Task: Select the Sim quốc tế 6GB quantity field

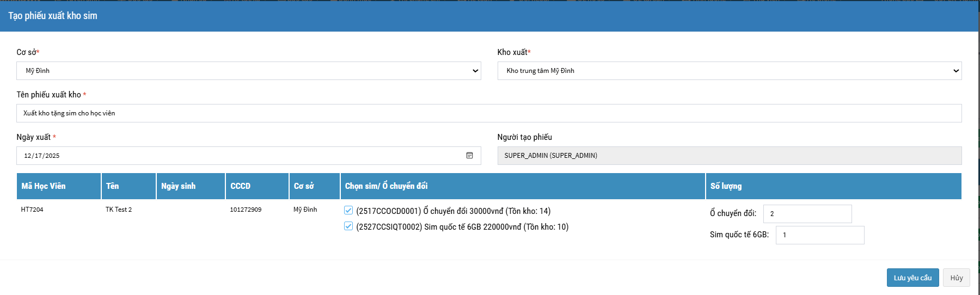Action: (x=819, y=235)
